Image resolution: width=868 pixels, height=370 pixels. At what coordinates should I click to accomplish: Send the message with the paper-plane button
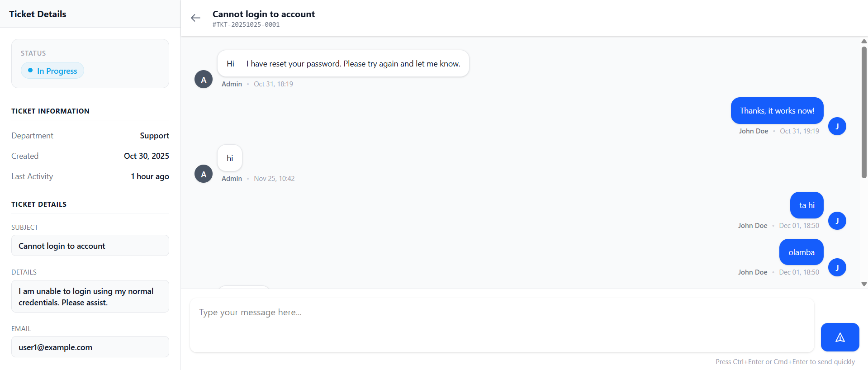[840, 337]
